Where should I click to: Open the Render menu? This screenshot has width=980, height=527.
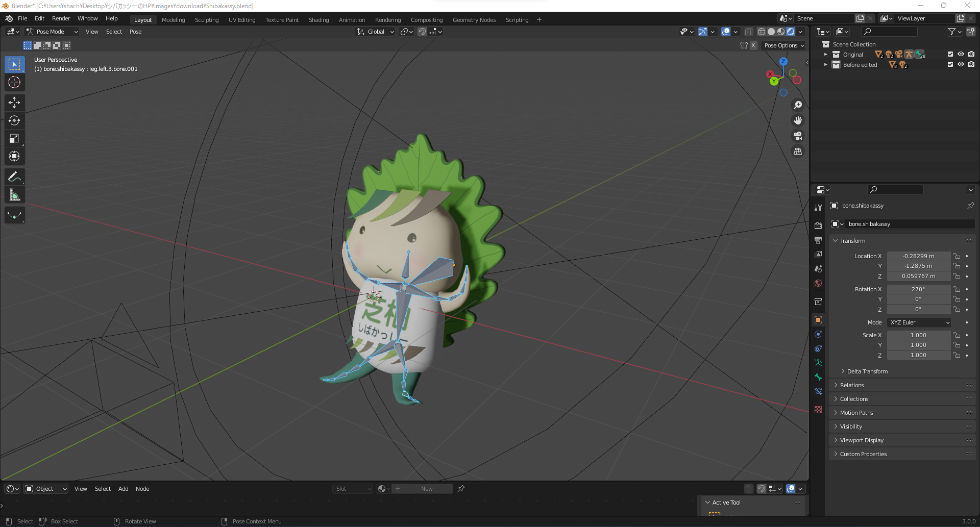[x=61, y=18]
